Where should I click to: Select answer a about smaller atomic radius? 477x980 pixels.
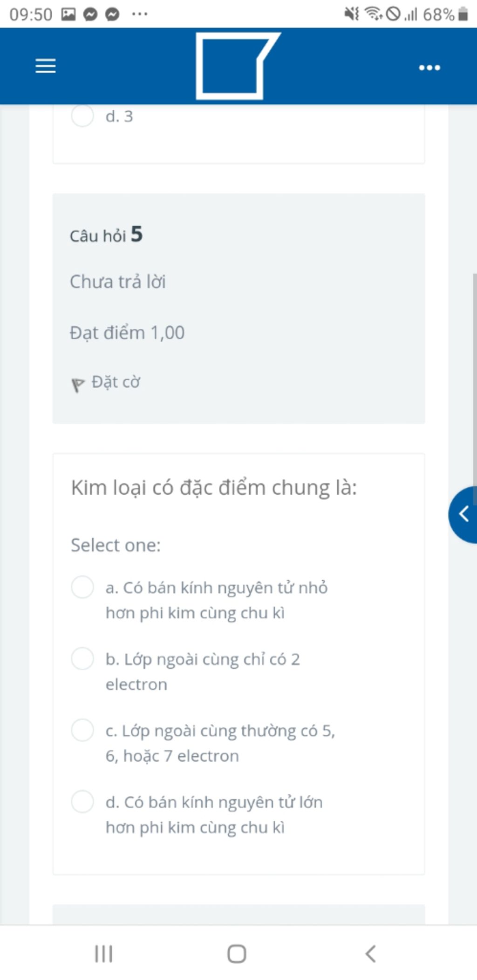point(82,587)
